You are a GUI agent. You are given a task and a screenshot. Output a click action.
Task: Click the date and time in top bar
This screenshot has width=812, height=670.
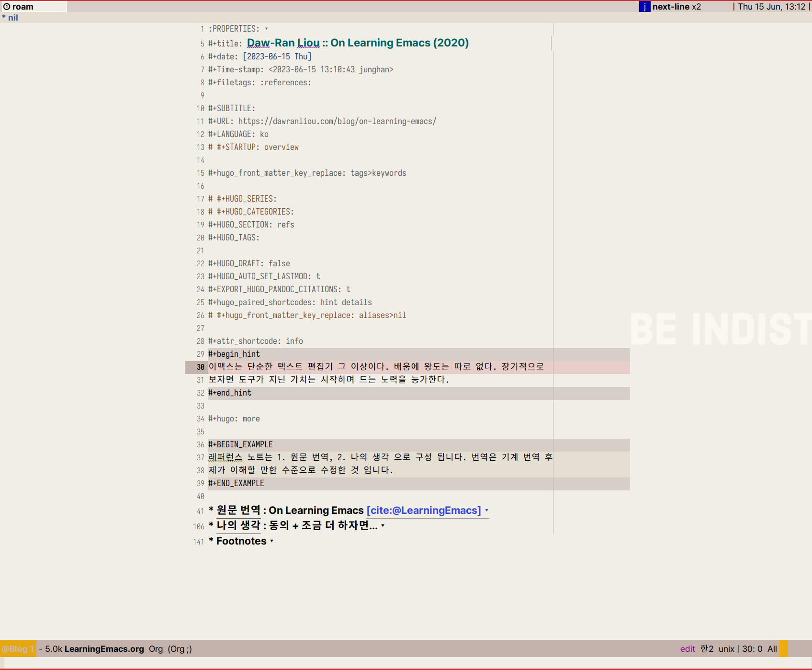point(772,7)
